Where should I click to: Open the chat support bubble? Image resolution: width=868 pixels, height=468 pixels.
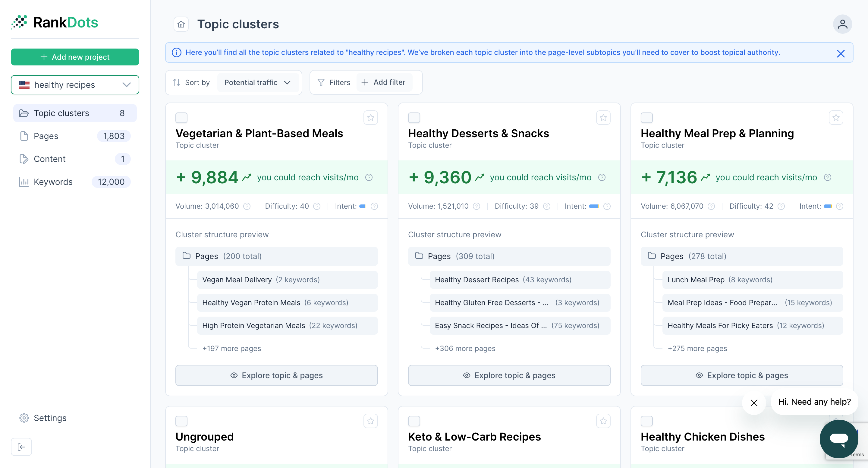point(838,439)
